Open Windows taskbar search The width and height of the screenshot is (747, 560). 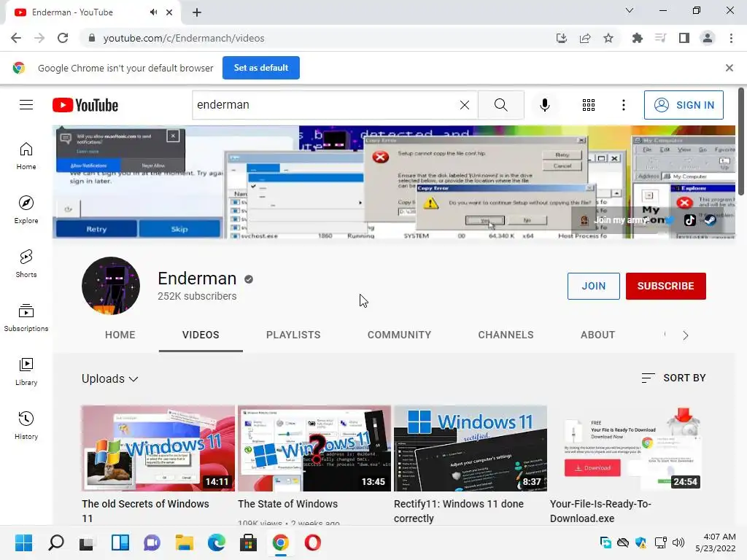[55, 542]
